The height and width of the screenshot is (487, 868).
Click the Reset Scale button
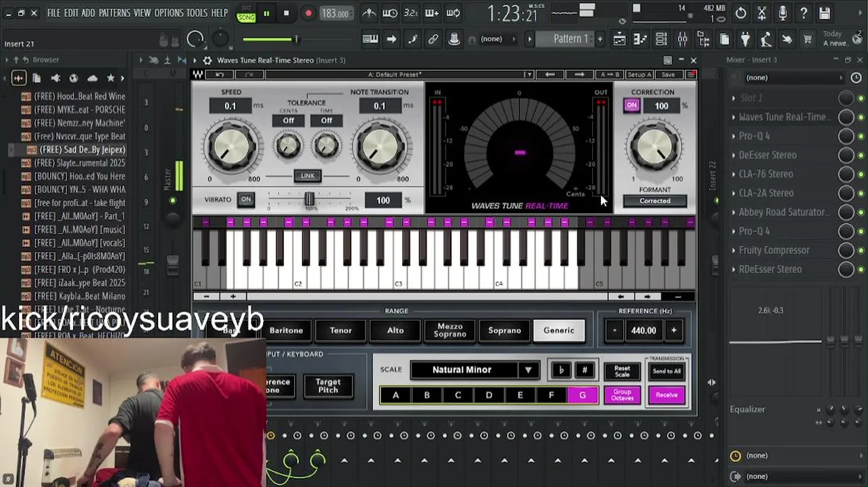point(622,371)
